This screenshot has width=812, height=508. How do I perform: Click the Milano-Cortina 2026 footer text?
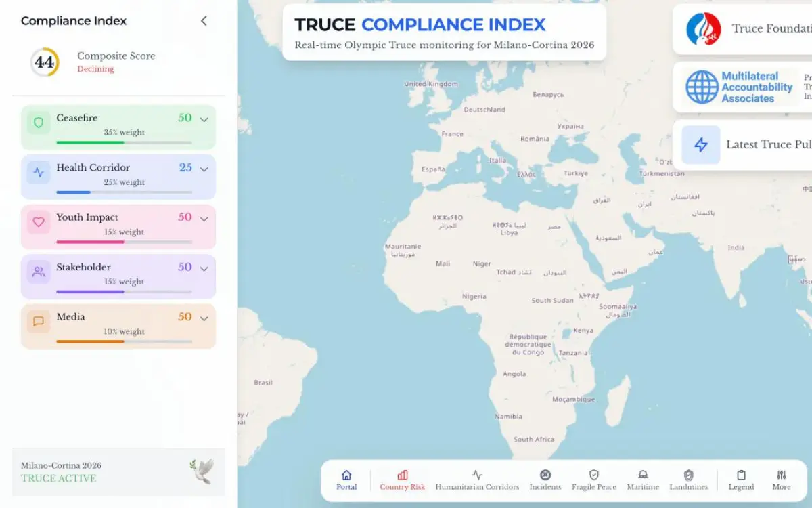pos(61,465)
